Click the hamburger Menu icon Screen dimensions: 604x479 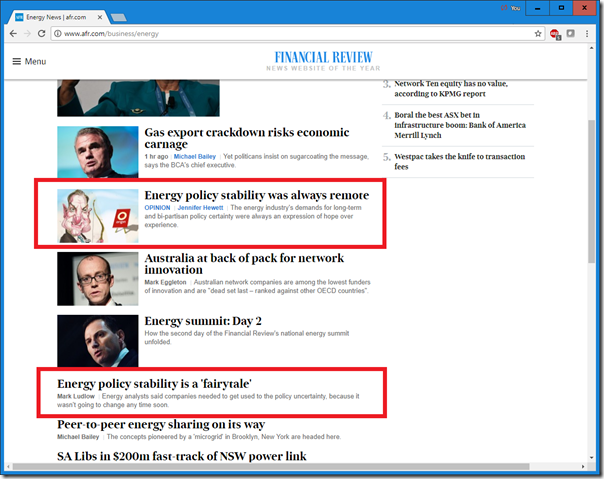pyautogui.click(x=17, y=61)
